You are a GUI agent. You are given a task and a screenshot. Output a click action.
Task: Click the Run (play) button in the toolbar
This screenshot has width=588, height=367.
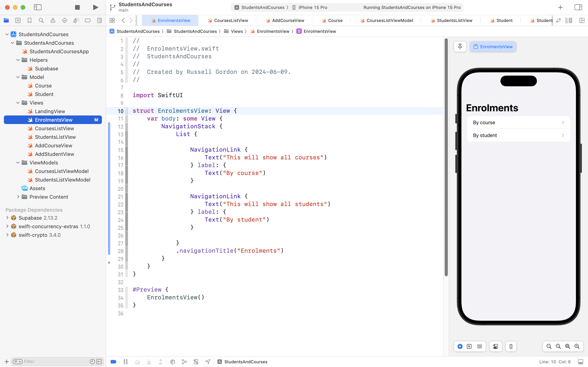(95, 7)
